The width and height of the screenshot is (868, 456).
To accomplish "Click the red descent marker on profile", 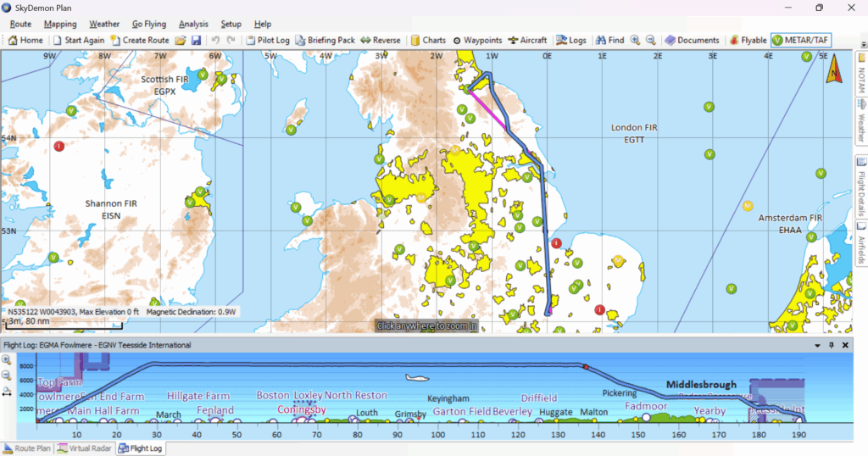I will [586, 367].
